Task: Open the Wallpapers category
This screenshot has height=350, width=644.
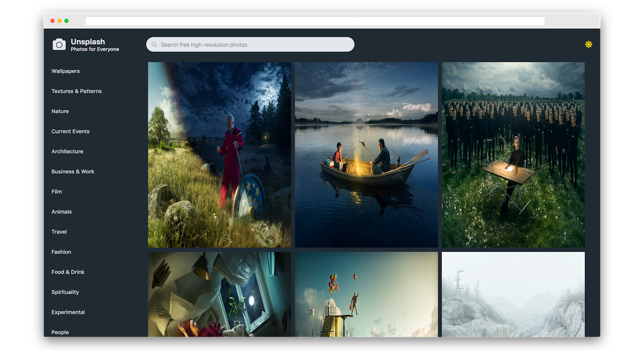Action: click(65, 71)
